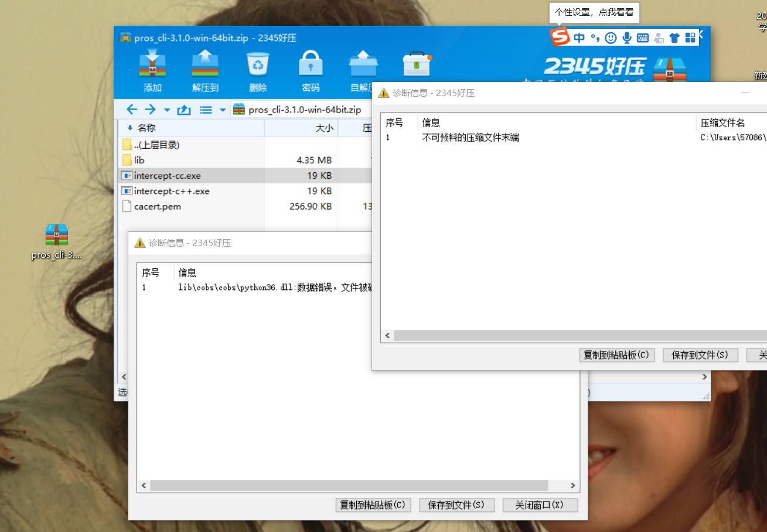
Task: Click 关闭窗口(X) in lower diagnostic dialog
Action: pos(540,505)
